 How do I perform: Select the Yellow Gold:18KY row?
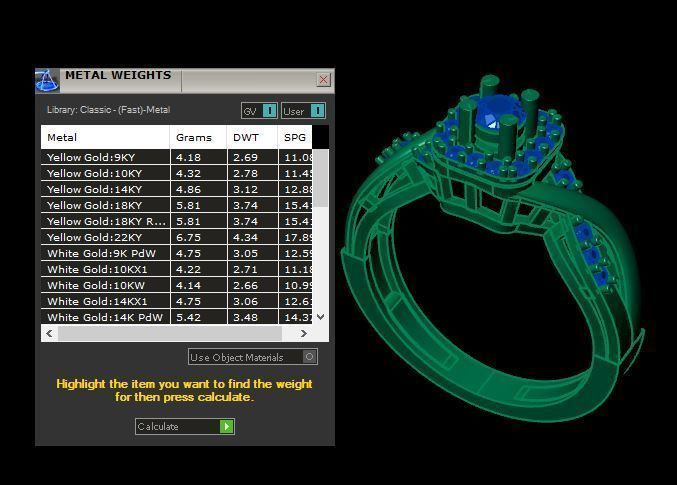point(177,205)
